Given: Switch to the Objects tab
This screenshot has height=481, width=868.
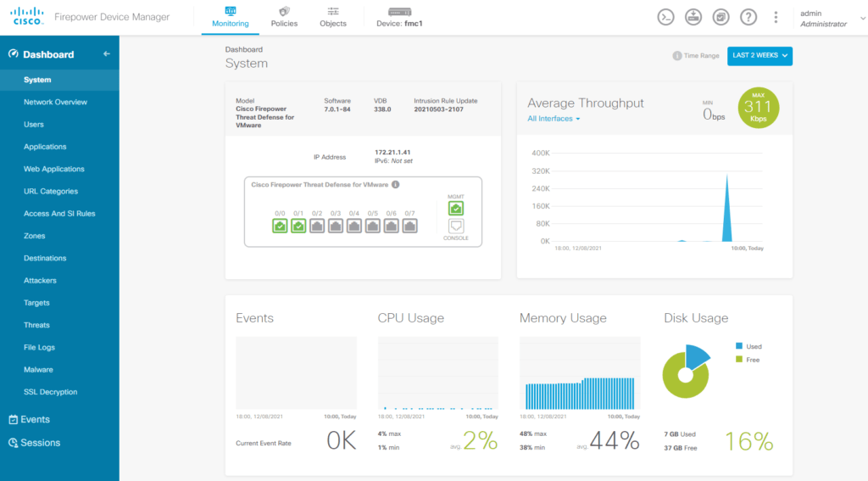Looking at the screenshot, I should point(333,17).
